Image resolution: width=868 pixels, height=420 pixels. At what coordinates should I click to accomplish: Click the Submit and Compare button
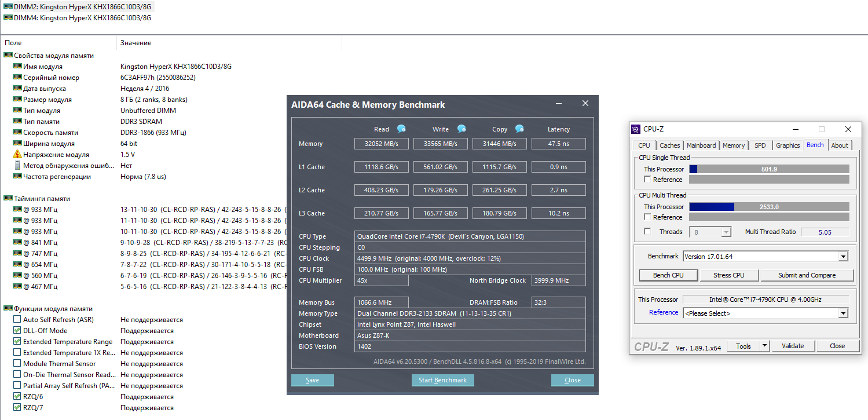pyautogui.click(x=807, y=275)
